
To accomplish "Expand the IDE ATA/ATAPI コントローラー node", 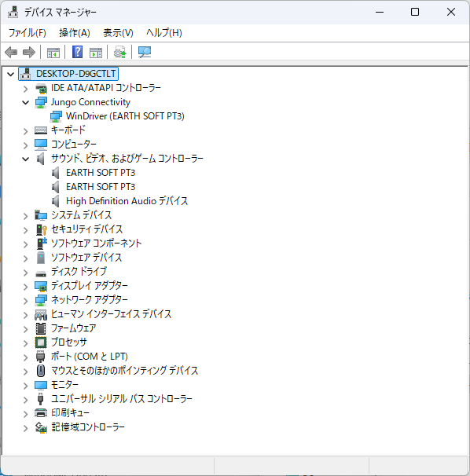I will (25, 89).
